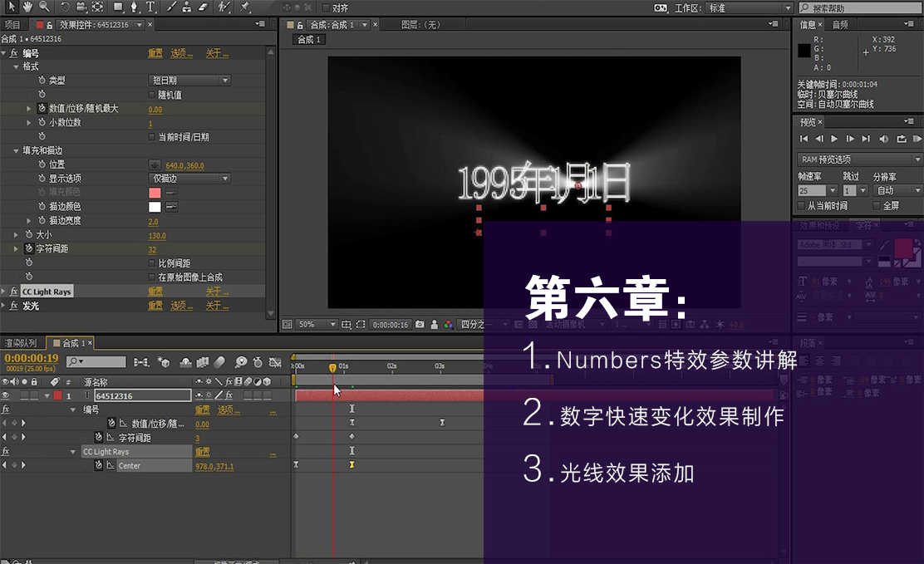Image resolution: width=924 pixels, height=564 pixels.
Task: Open the 填充颜色 pink swatch
Action: 155,193
